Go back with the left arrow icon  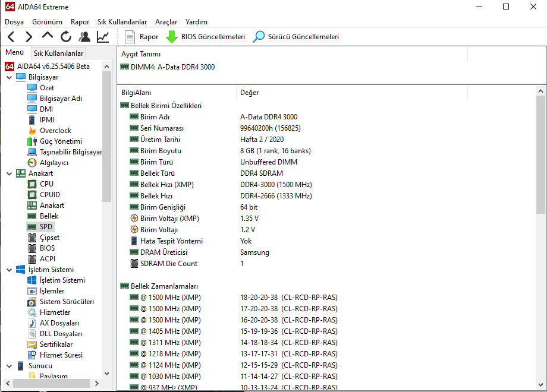11,37
